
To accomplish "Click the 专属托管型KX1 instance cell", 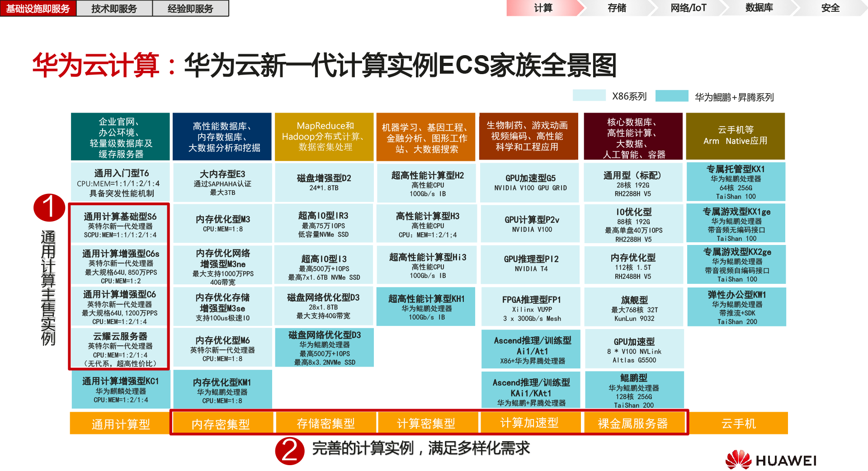I will click(x=736, y=182).
